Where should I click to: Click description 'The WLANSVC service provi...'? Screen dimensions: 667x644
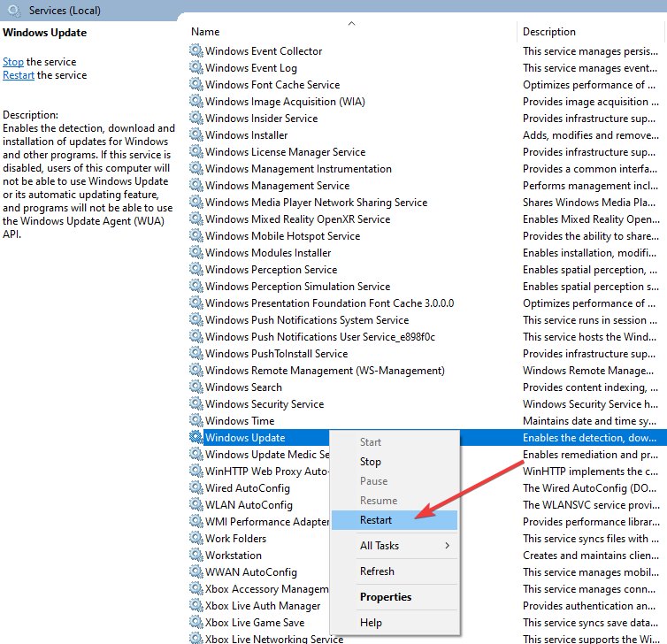click(x=591, y=504)
